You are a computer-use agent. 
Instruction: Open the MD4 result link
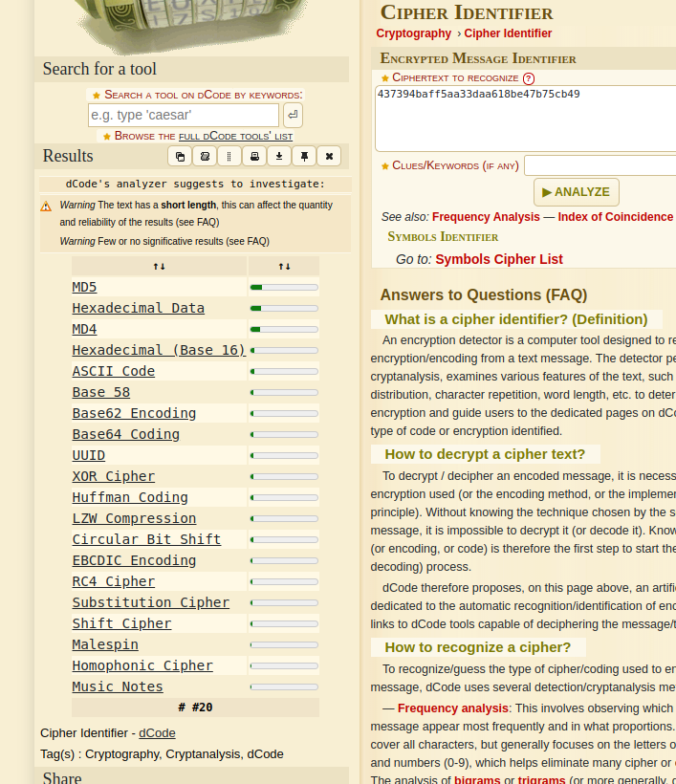point(84,329)
